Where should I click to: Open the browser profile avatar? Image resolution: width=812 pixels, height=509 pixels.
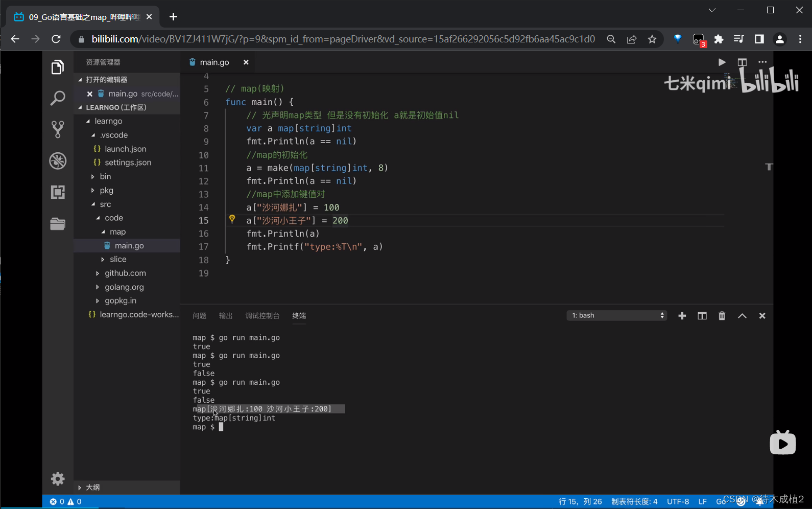pyautogui.click(x=779, y=39)
